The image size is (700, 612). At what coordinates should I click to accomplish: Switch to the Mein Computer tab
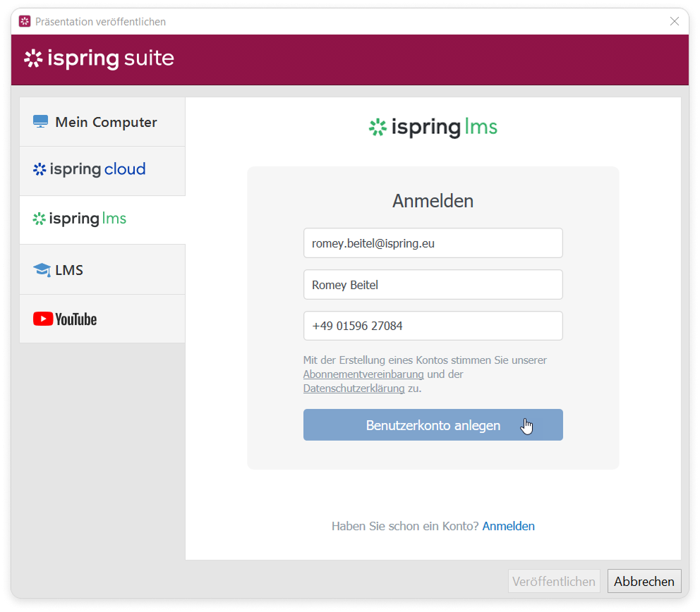[x=102, y=122]
